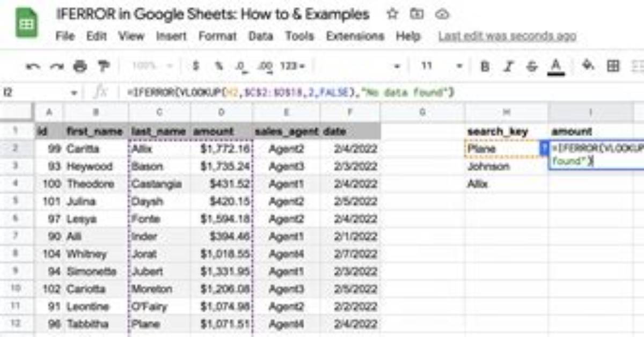Undo the last action
Screen dimensions: 644x337
(33, 66)
